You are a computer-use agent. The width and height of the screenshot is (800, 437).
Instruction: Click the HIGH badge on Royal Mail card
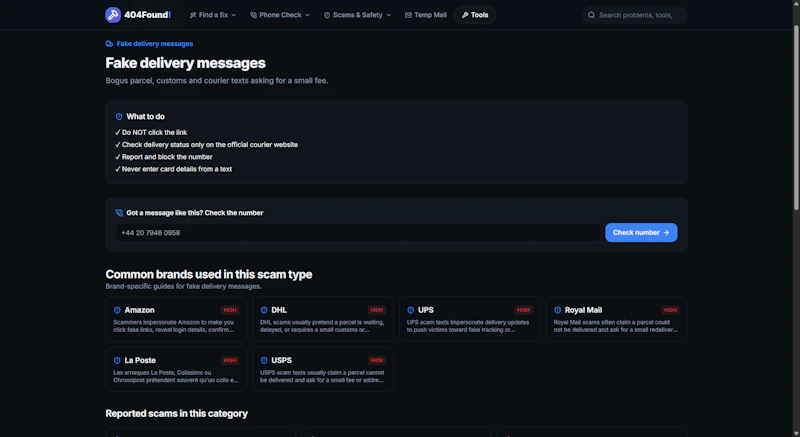click(670, 310)
